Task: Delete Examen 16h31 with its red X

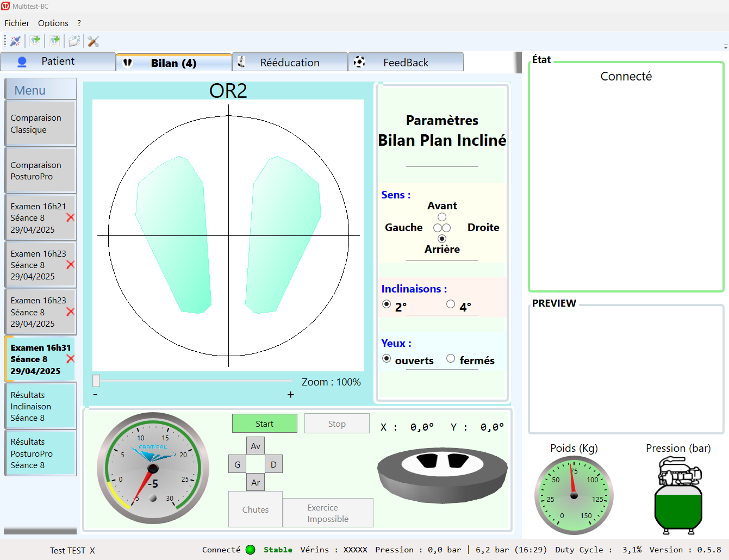Action: click(x=70, y=359)
